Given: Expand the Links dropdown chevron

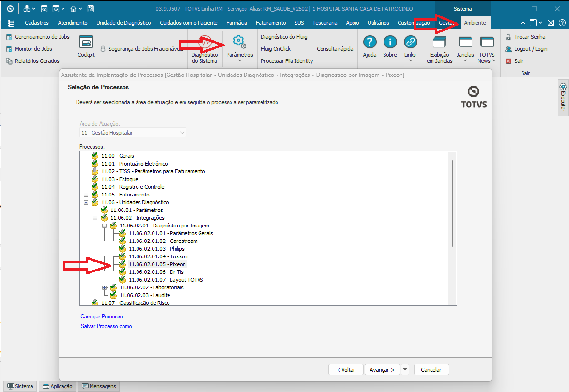Looking at the screenshot, I should 411,60.
